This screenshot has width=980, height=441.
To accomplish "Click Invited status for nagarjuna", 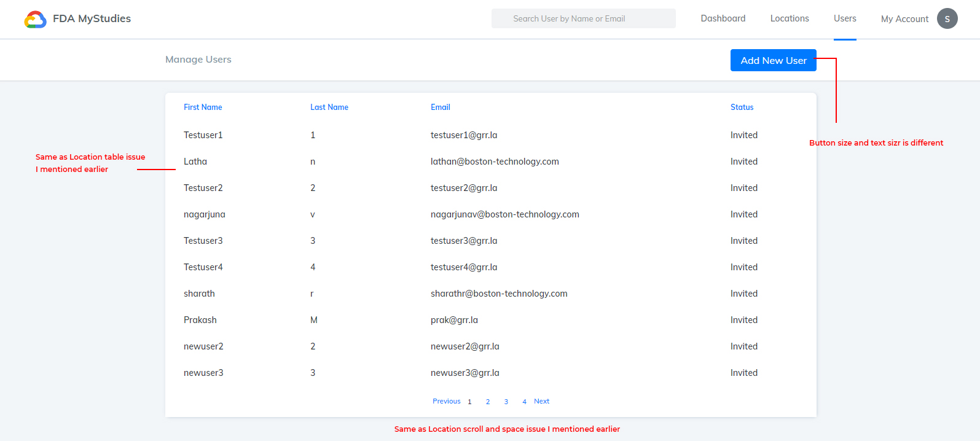I will [744, 214].
